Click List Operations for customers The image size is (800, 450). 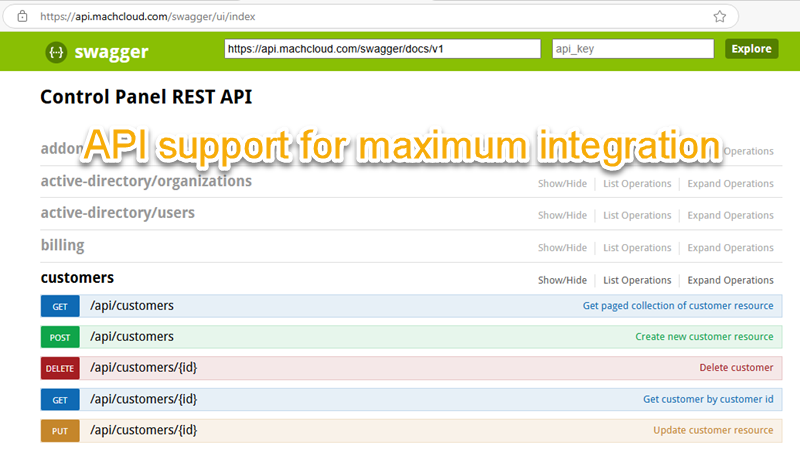(x=637, y=280)
